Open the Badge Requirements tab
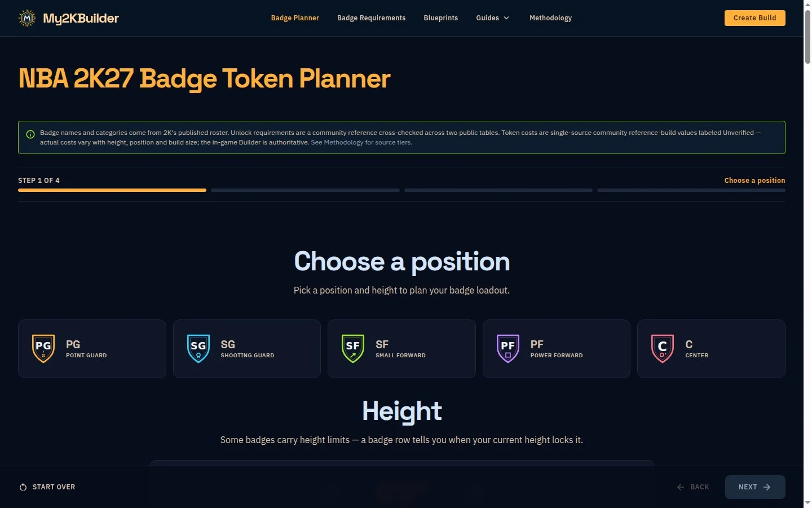Image resolution: width=812 pixels, height=508 pixels. [371, 18]
